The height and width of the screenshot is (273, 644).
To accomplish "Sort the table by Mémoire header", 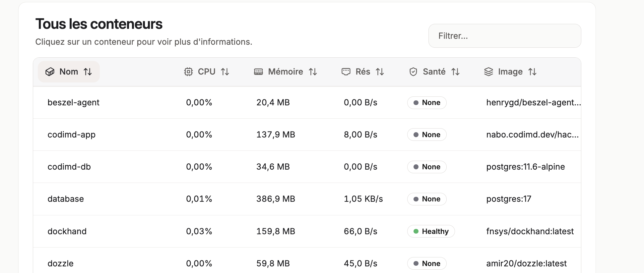I will pos(286,72).
